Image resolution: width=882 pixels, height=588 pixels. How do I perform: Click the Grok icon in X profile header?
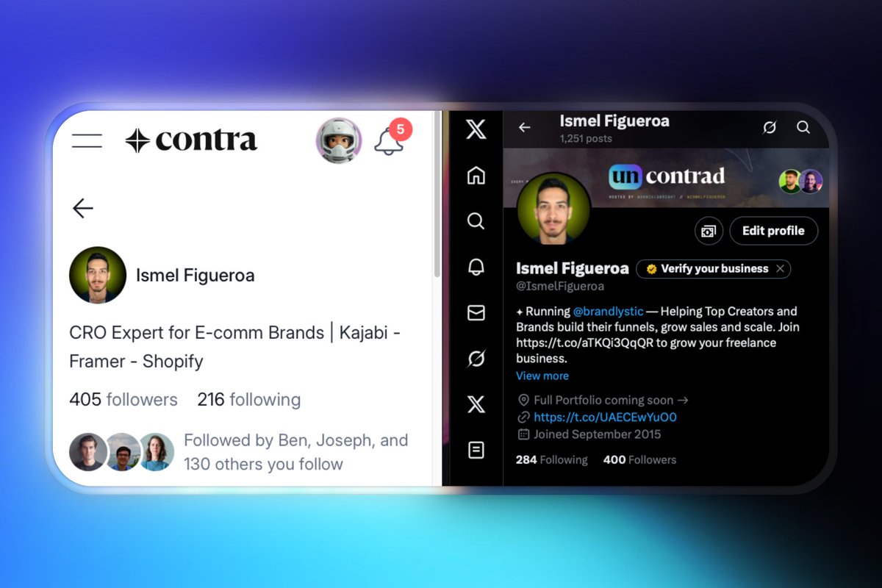[x=770, y=128]
